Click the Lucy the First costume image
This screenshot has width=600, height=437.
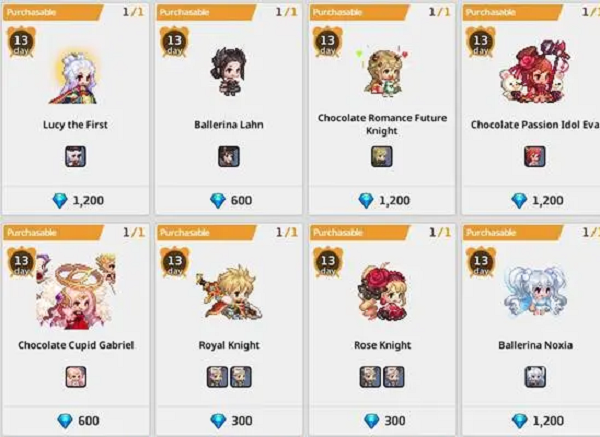(x=74, y=78)
